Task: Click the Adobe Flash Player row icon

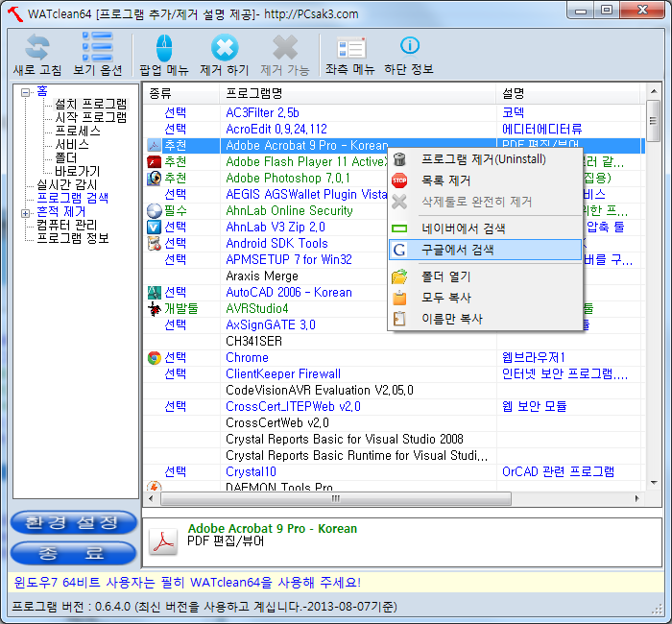Action: tap(154, 161)
